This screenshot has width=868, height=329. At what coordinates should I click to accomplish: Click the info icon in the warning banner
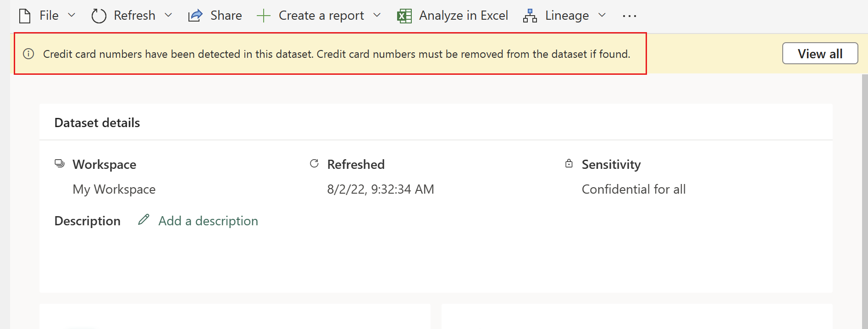(x=28, y=54)
